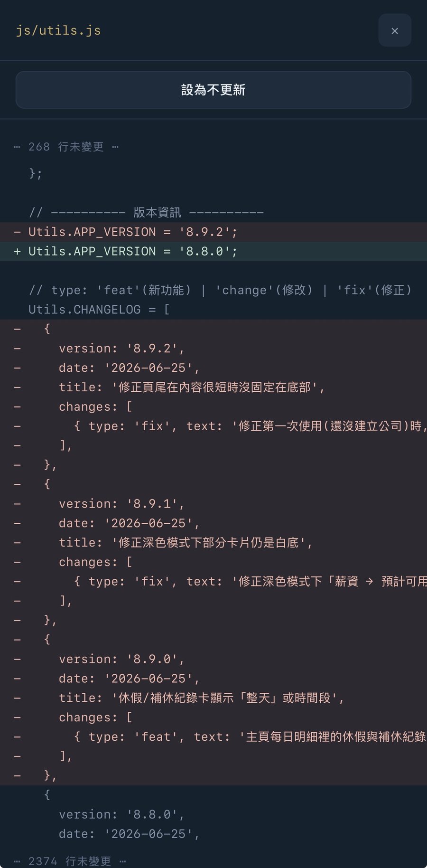Click the js/utils.js file name header

tap(58, 30)
